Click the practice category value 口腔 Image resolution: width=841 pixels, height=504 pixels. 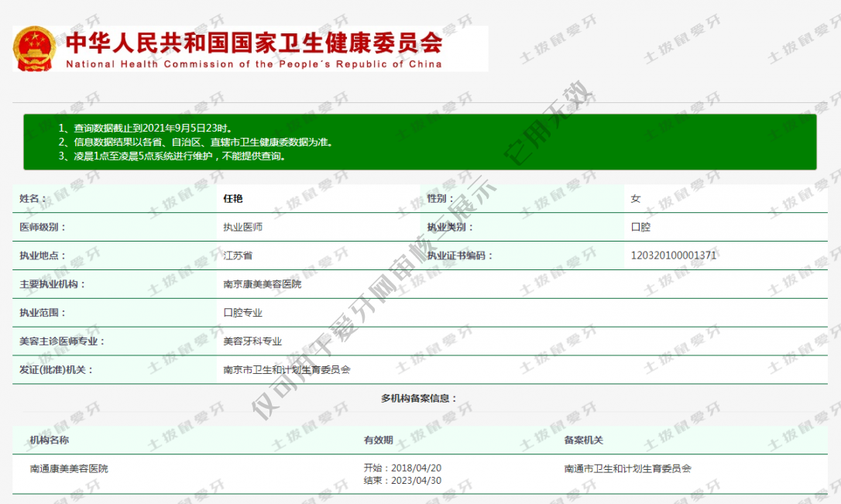640,228
